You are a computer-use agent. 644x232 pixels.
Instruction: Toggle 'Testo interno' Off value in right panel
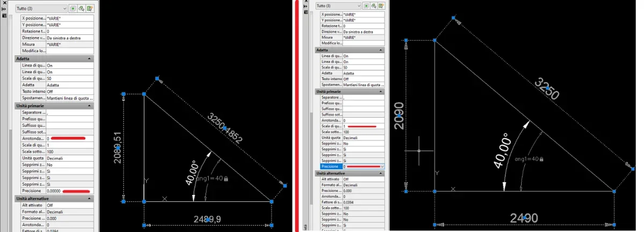click(x=363, y=79)
